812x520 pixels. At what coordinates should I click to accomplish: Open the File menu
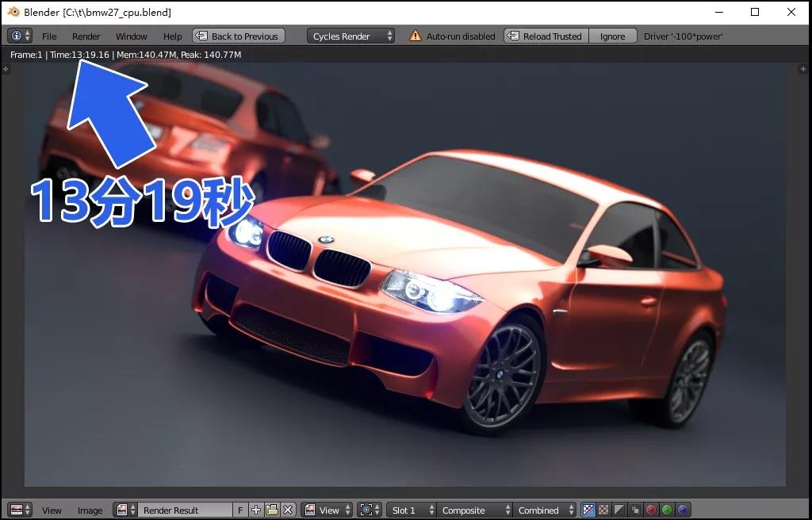pos(49,36)
